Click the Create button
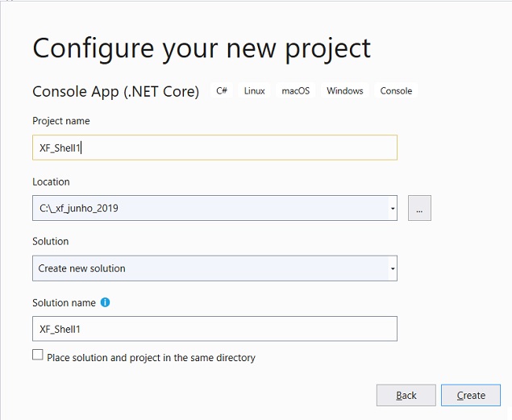The image size is (512, 420). point(471,395)
